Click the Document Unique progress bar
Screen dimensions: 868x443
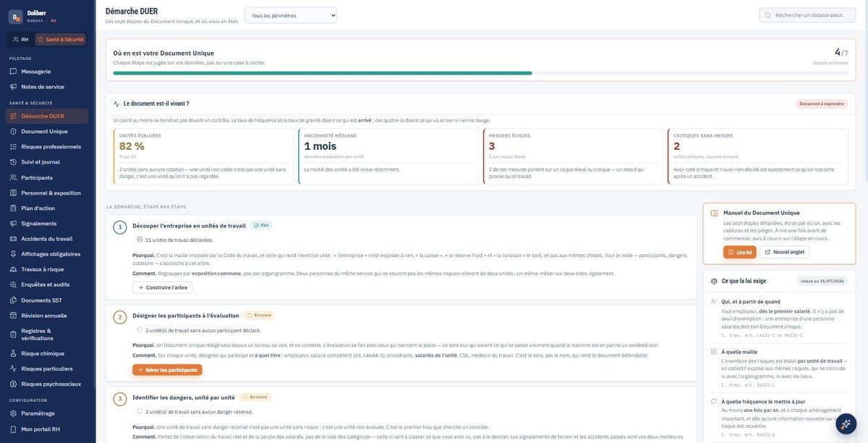tap(481, 73)
